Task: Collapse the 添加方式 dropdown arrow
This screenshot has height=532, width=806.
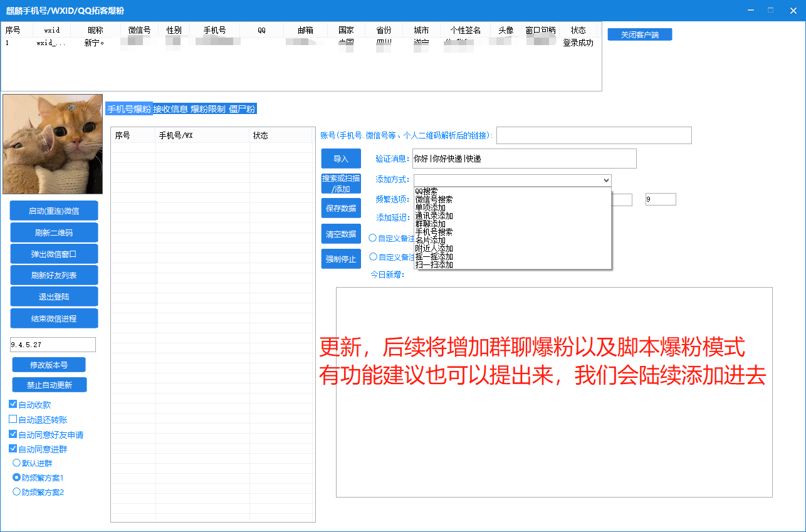Action: 605,180
